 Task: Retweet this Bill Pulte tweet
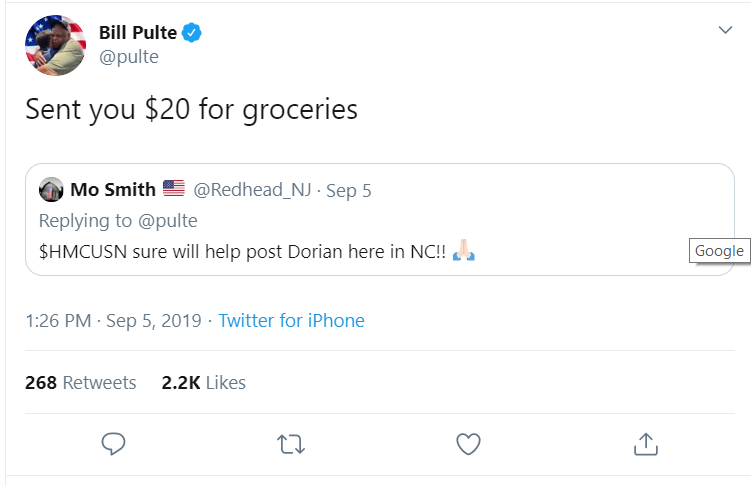point(291,443)
